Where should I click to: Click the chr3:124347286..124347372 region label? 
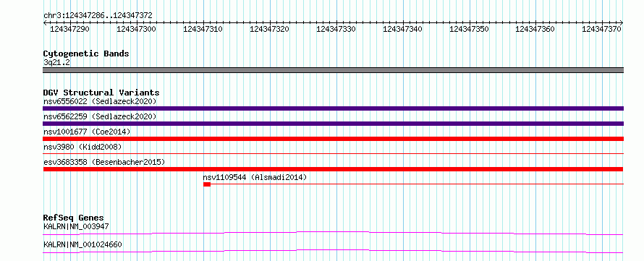coord(98,15)
